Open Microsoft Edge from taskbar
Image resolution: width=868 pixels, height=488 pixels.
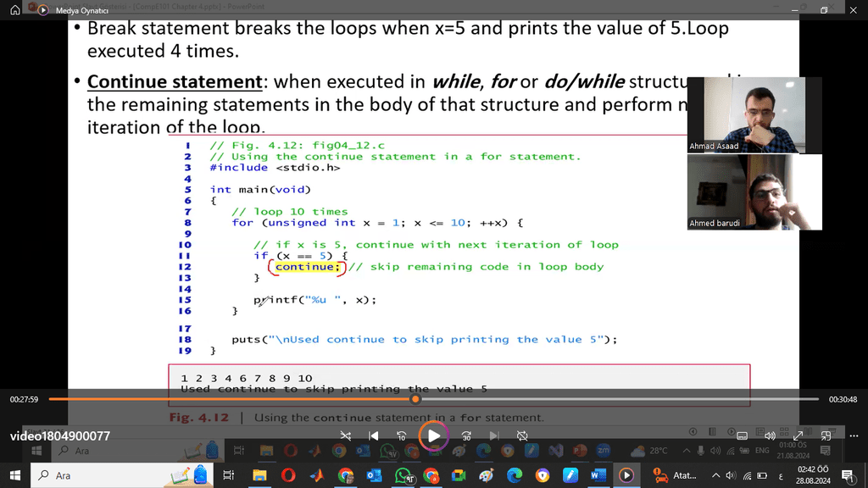click(515, 475)
